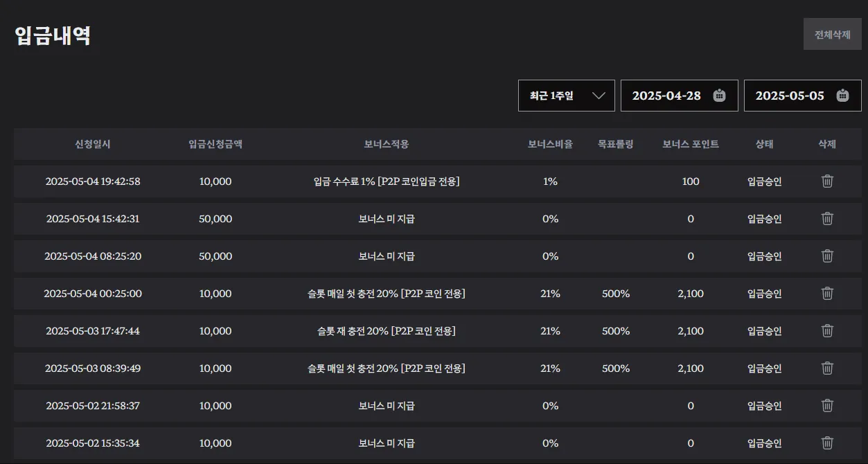
Task: Remove the 2025-05-04 08:25:20 deposit entry
Action: (x=827, y=256)
